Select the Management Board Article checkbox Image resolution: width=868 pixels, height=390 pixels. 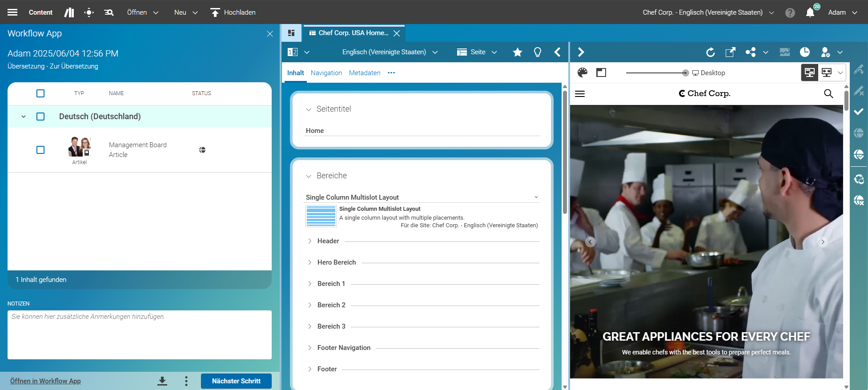[40, 150]
